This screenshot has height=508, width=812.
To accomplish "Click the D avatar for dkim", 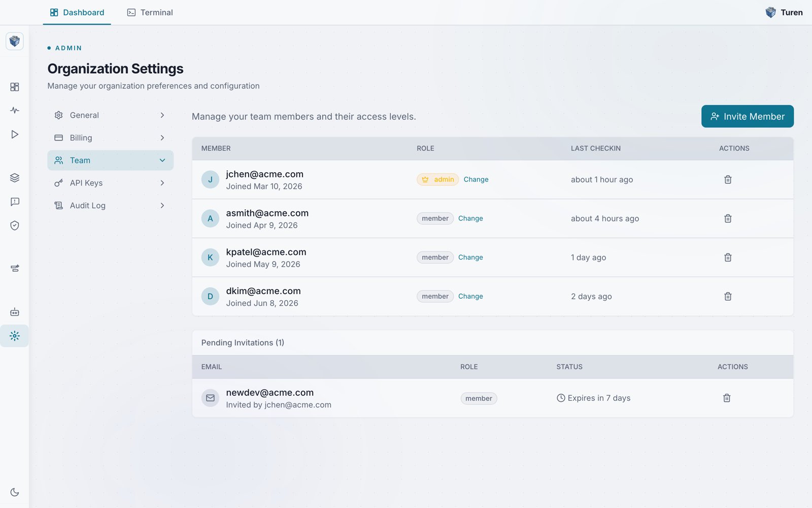I will [210, 296].
